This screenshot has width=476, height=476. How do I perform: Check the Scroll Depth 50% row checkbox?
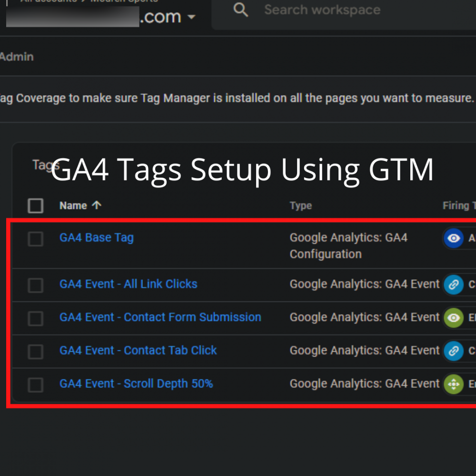click(x=36, y=385)
